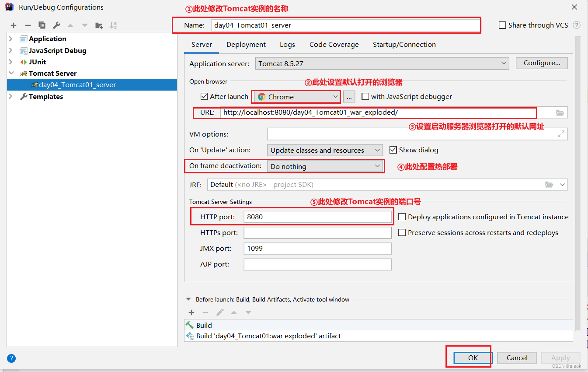Click the JMX port field
The height and width of the screenshot is (372, 588).
click(x=318, y=248)
